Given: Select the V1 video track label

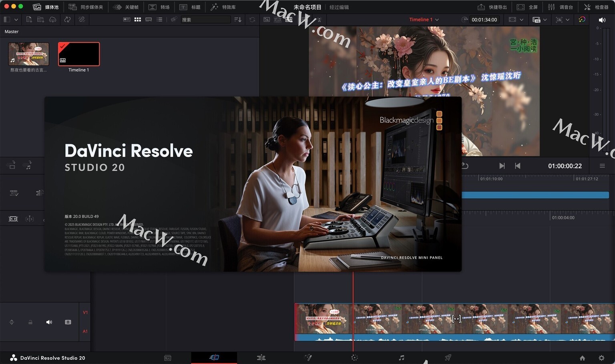Looking at the screenshot, I should [85, 312].
